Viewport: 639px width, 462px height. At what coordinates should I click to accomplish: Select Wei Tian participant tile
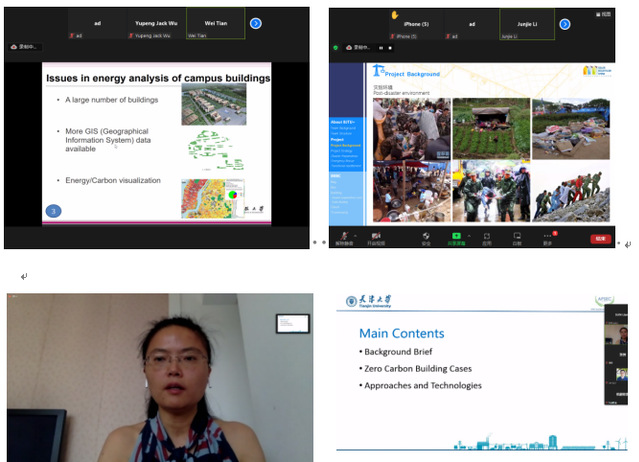(x=216, y=24)
